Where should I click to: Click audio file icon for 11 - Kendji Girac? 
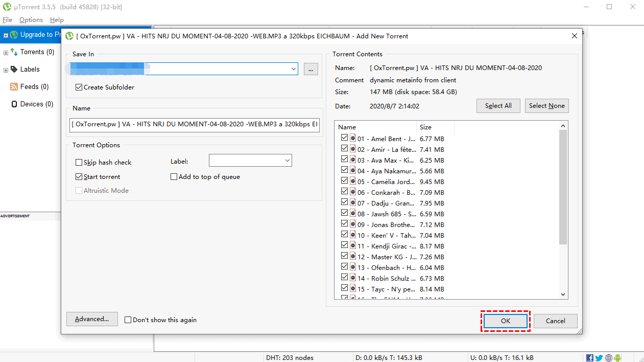pyautogui.click(x=353, y=245)
